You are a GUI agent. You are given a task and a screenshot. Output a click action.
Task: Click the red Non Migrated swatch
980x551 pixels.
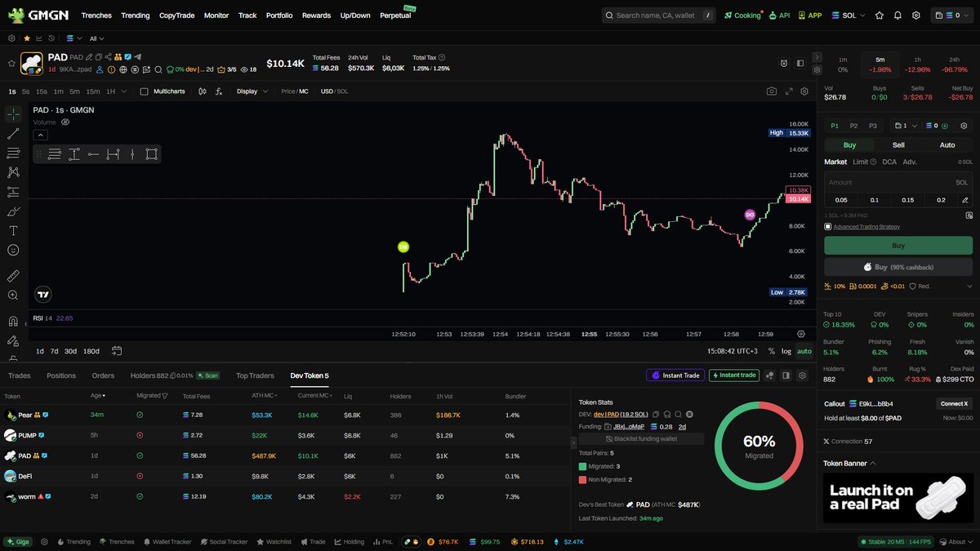pos(582,479)
